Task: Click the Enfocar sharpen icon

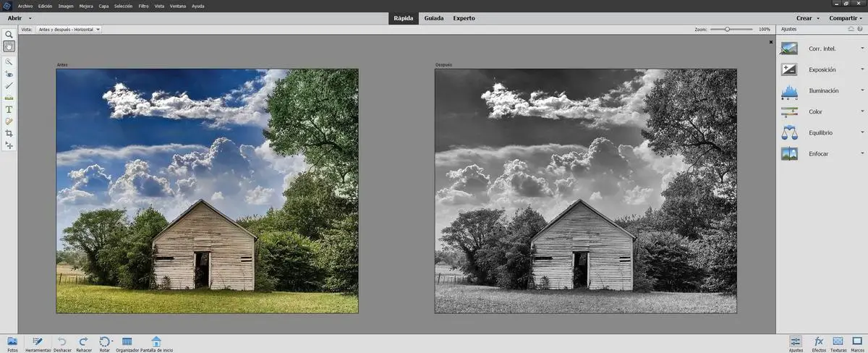Action: (x=788, y=154)
